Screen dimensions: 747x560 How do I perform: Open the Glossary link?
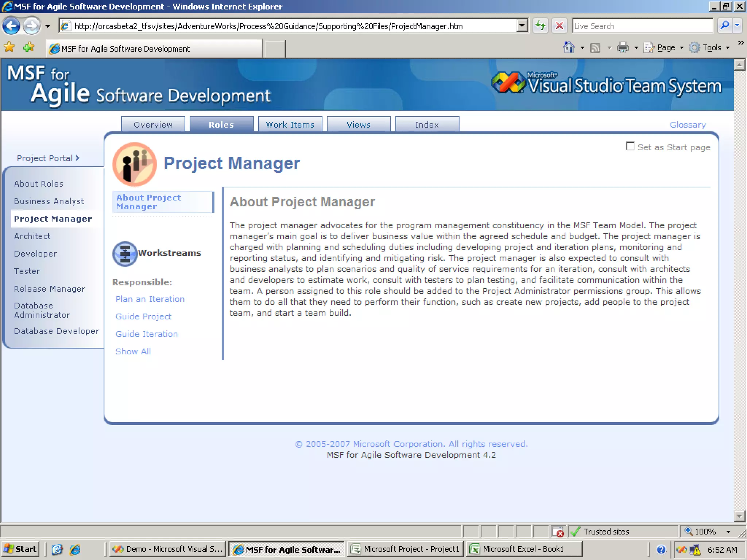pos(688,125)
